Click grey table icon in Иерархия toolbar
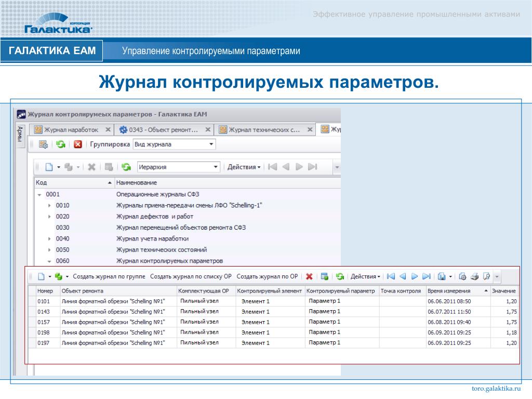The height and width of the screenshot is (399, 532). tap(109, 167)
